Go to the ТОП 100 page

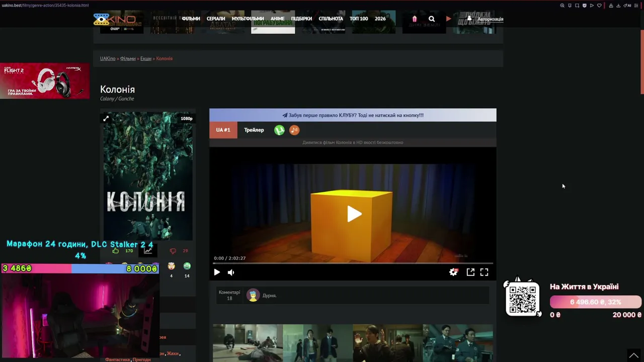pyautogui.click(x=359, y=19)
